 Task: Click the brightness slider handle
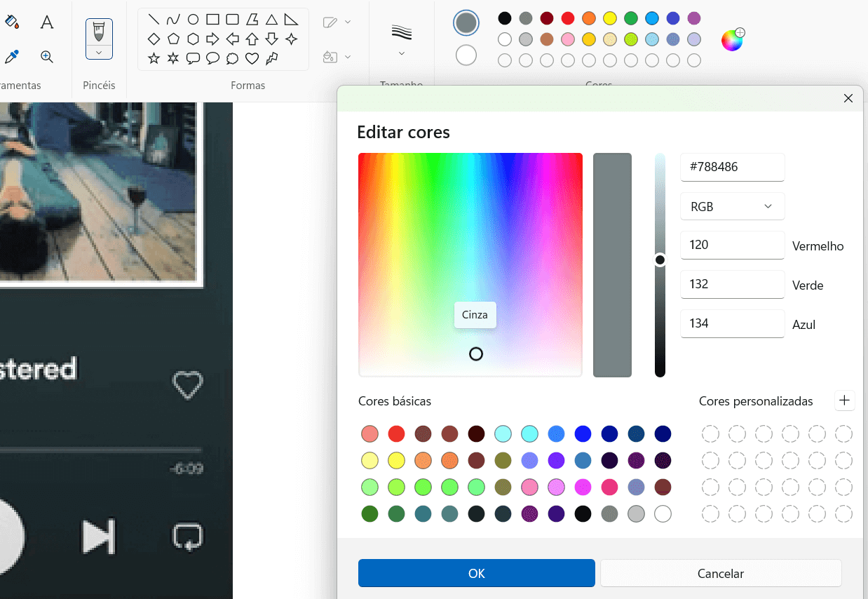tap(660, 260)
